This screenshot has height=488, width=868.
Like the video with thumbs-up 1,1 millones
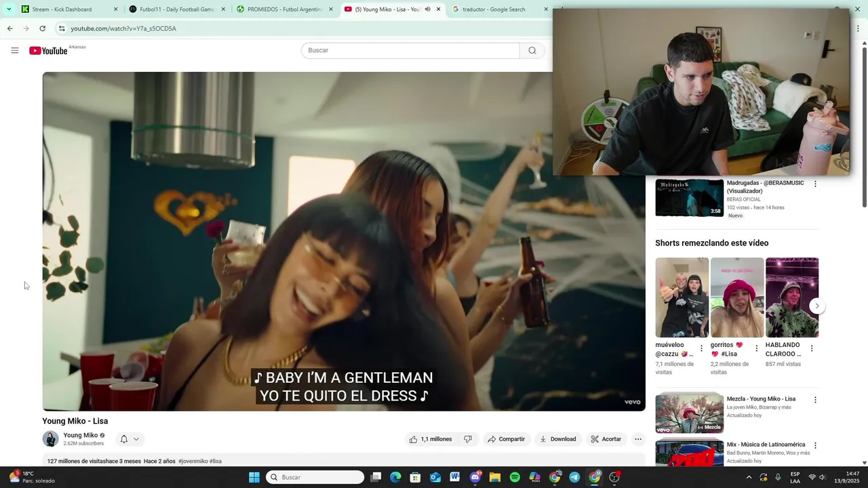point(431,439)
